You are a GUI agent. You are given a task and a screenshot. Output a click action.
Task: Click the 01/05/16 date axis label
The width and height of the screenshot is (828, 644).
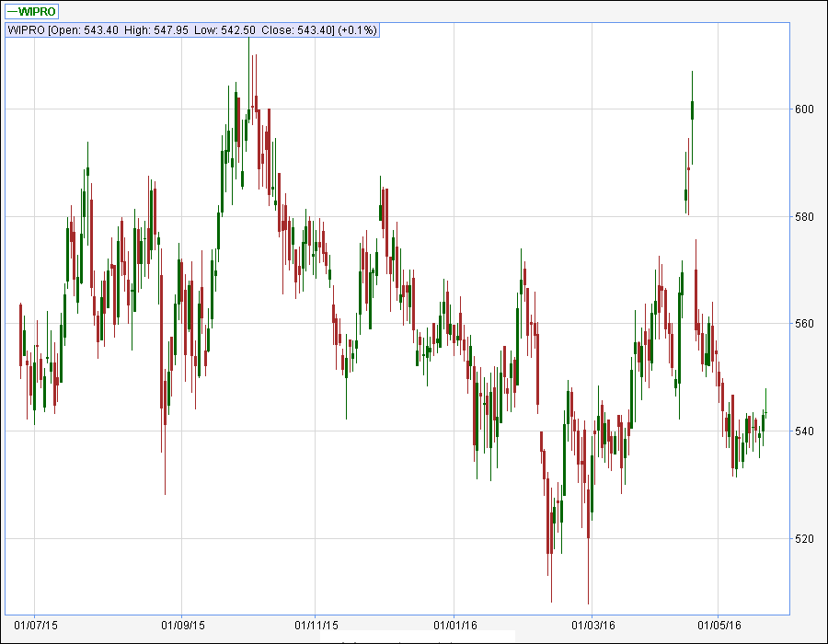point(719,625)
